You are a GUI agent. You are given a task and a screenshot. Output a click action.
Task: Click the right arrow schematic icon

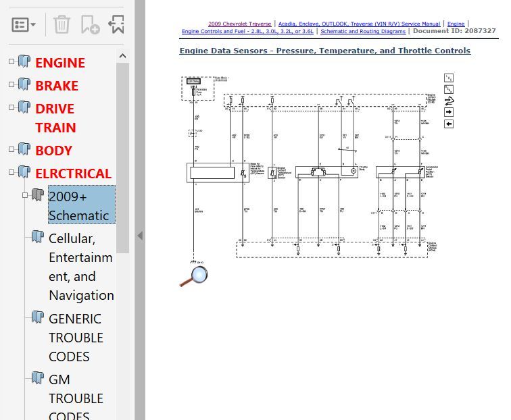pyautogui.click(x=449, y=112)
